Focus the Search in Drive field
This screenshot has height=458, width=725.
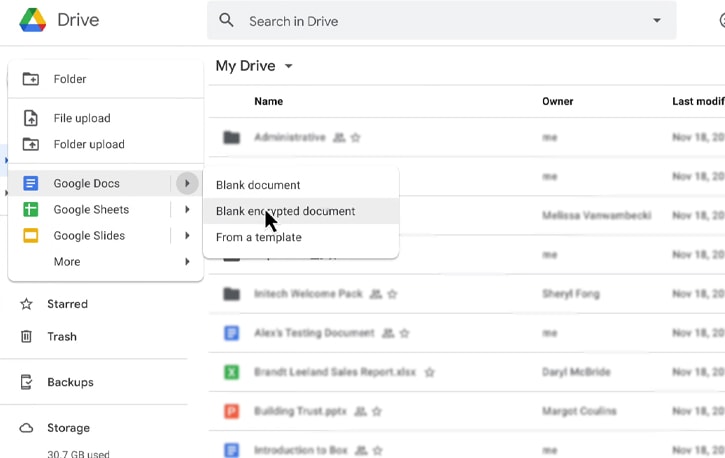coord(441,20)
